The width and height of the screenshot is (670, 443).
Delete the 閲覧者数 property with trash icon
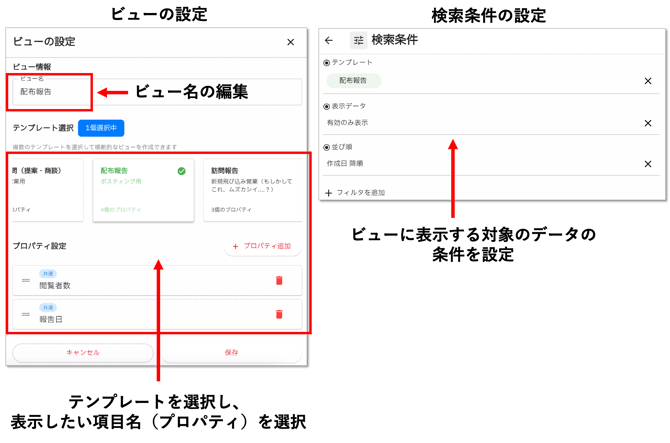(x=279, y=280)
